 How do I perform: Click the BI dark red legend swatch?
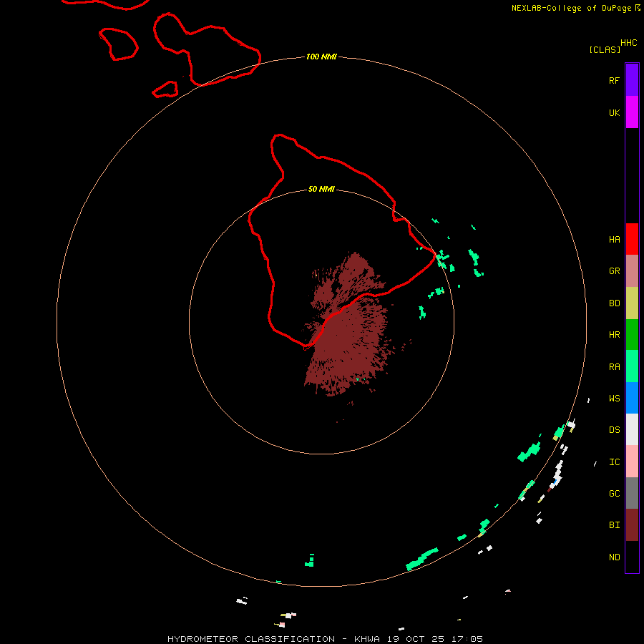632,525
